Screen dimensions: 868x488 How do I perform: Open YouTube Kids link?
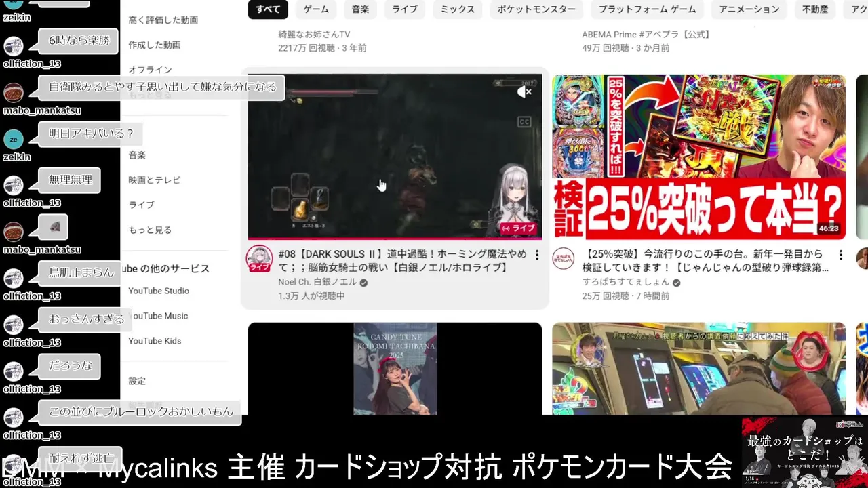pyautogui.click(x=155, y=341)
